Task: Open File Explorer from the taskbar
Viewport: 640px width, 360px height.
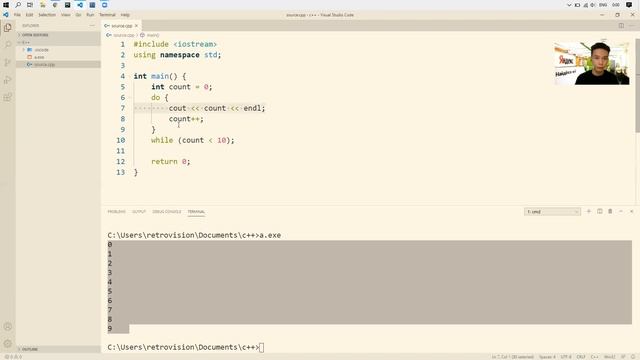Action: 42,5
